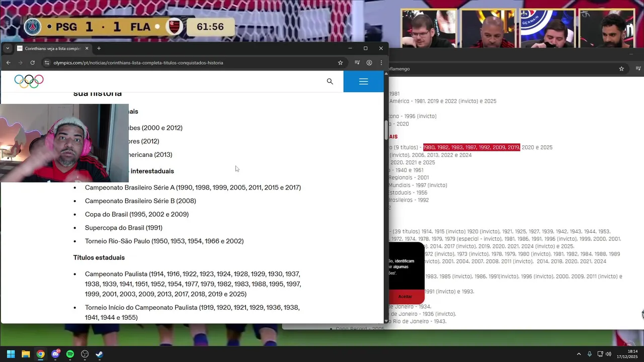Switch to Chrome in the taskbar

(40, 354)
